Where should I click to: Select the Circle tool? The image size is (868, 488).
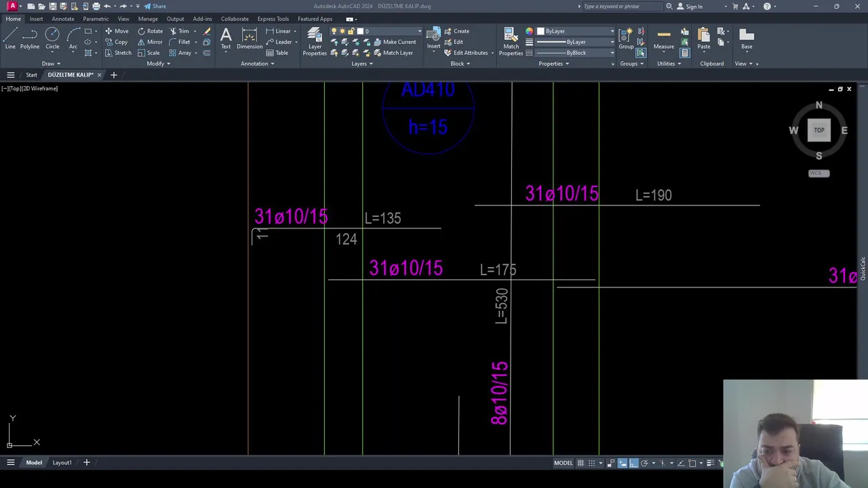tap(52, 39)
